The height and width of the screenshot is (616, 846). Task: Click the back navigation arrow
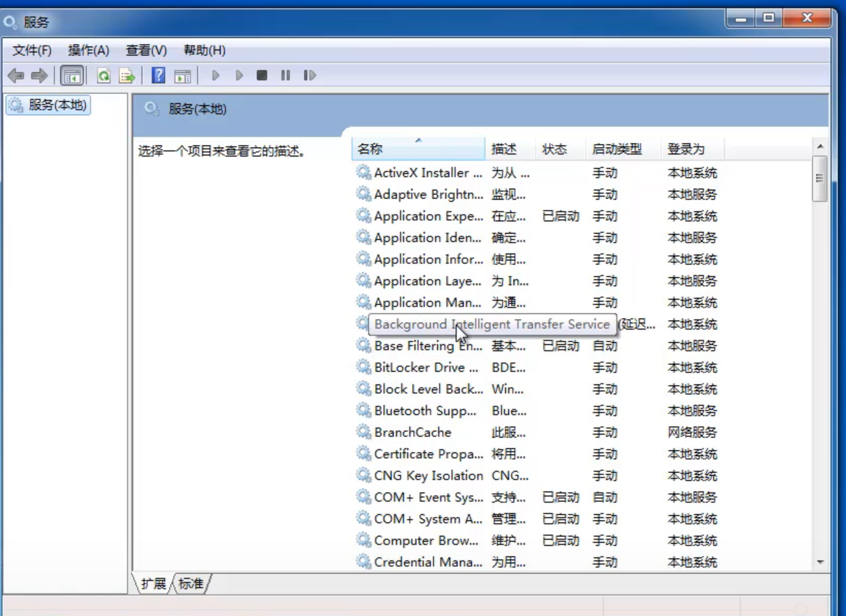pyautogui.click(x=14, y=76)
